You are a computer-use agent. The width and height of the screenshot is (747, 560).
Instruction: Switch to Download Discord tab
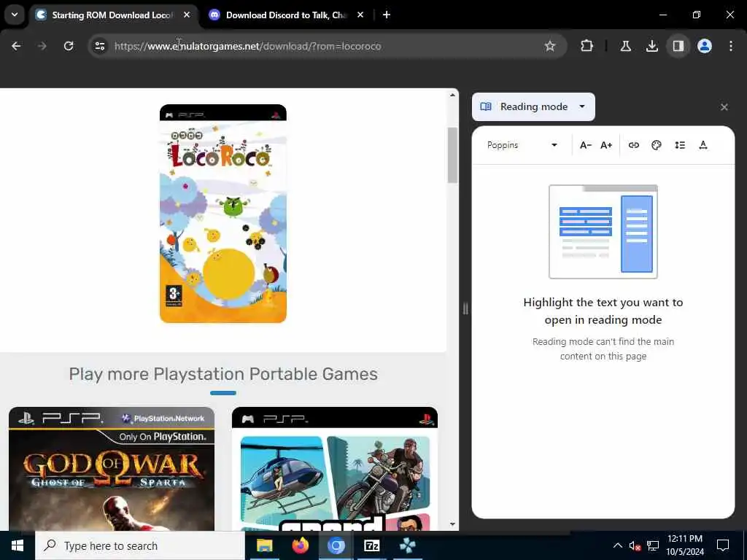(x=286, y=15)
